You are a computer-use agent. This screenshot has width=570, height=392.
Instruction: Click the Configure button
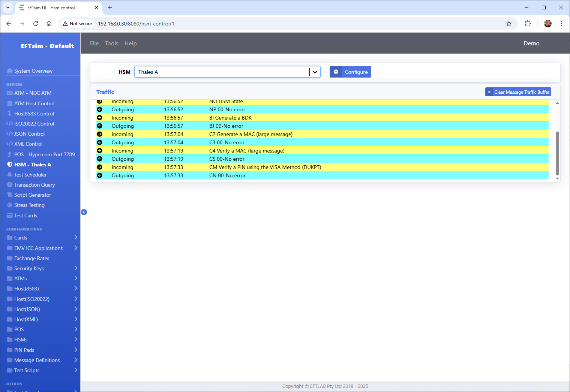click(350, 72)
